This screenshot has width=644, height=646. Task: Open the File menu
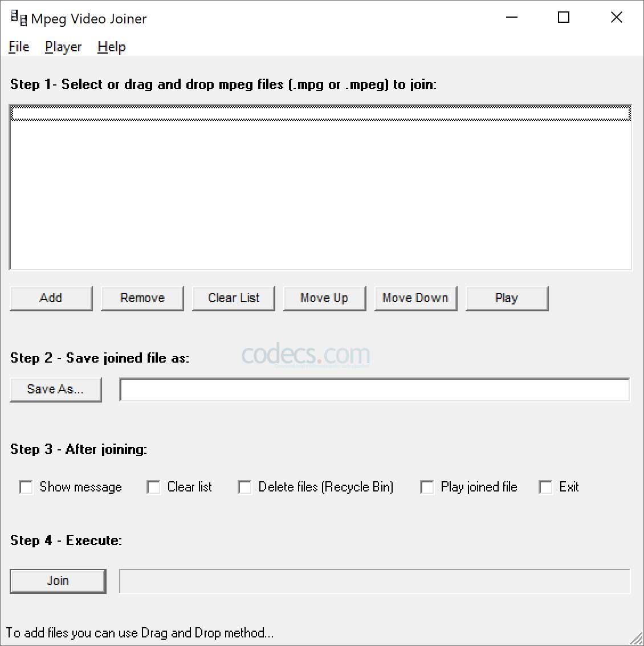[19, 47]
